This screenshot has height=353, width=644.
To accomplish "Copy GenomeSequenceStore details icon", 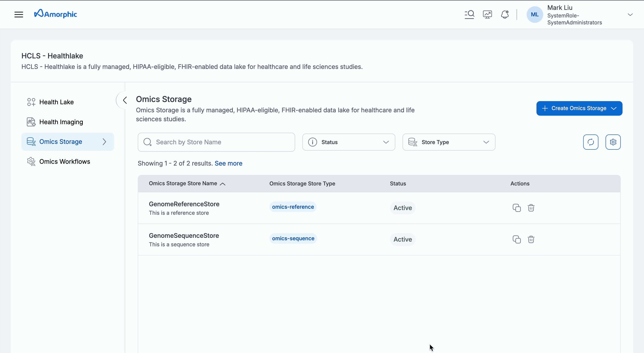I will (517, 239).
